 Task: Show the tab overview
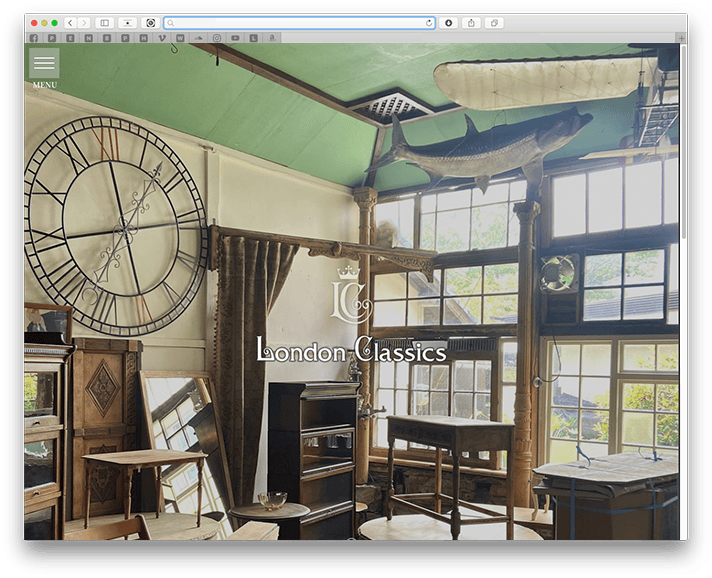tap(494, 23)
